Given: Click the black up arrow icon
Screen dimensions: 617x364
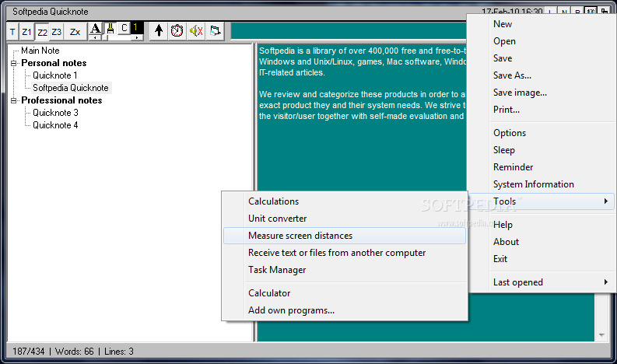Looking at the screenshot, I should (159, 30).
